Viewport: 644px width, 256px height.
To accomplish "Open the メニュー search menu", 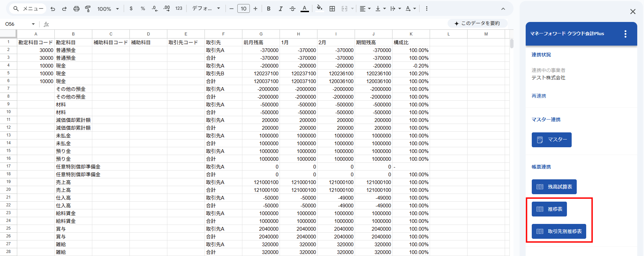I will pyautogui.click(x=28, y=9).
